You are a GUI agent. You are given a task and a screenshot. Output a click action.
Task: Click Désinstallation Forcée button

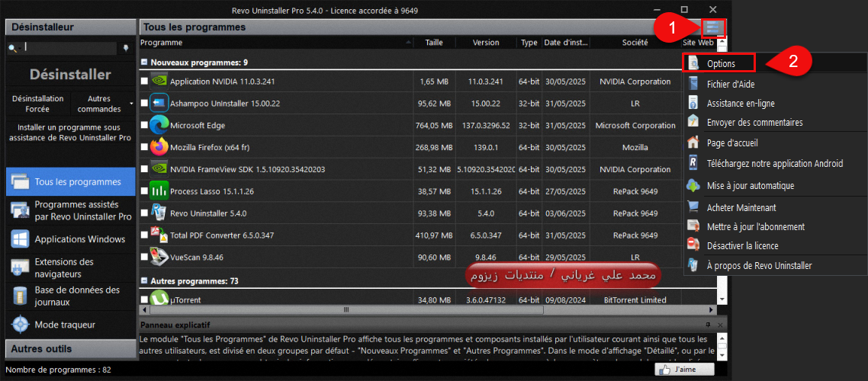coord(38,104)
